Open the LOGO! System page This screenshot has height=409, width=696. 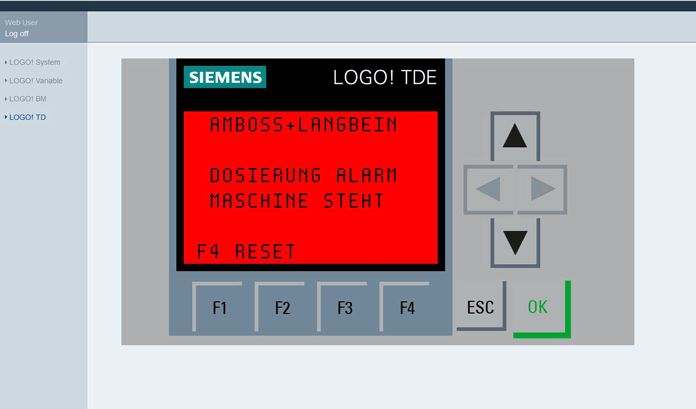point(35,62)
